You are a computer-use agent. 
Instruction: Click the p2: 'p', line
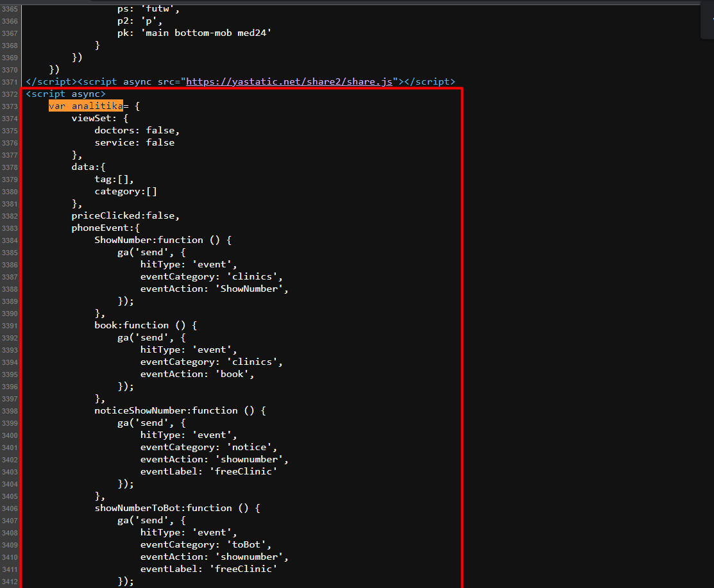point(140,21)
